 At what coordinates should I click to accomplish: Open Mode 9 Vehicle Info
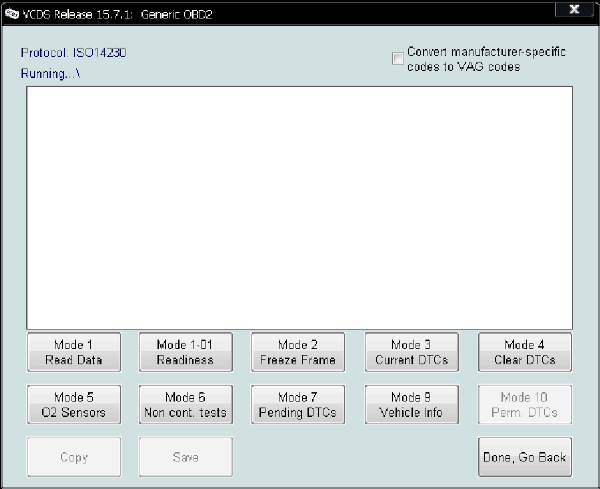point(411,404)
